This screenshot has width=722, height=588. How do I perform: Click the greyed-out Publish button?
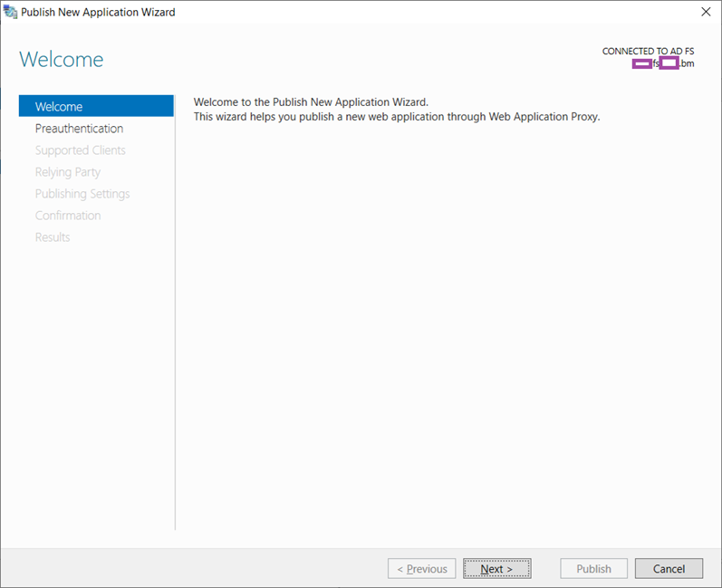point(593,569)
